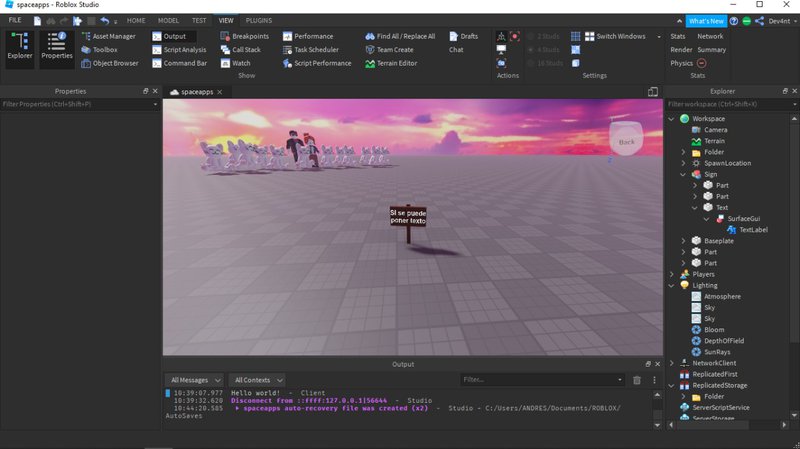
Task: Open the All Messages filter dropdown
Action: tap(194, 380)
